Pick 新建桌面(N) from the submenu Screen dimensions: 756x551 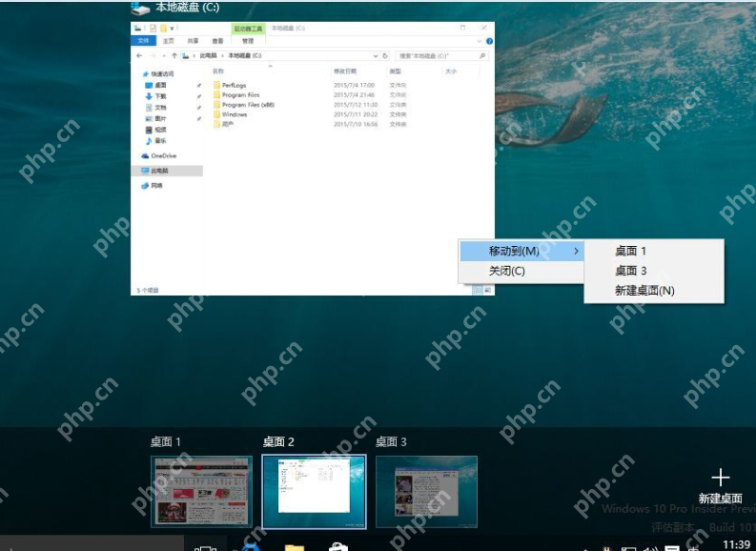[x=654, y=291]
